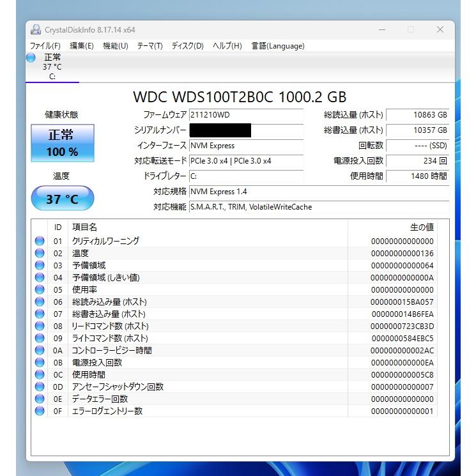This screenshot has width=476, height=476.
Task: Click the raw value 0000000584EBC5
Action: (x=403, y=339)
